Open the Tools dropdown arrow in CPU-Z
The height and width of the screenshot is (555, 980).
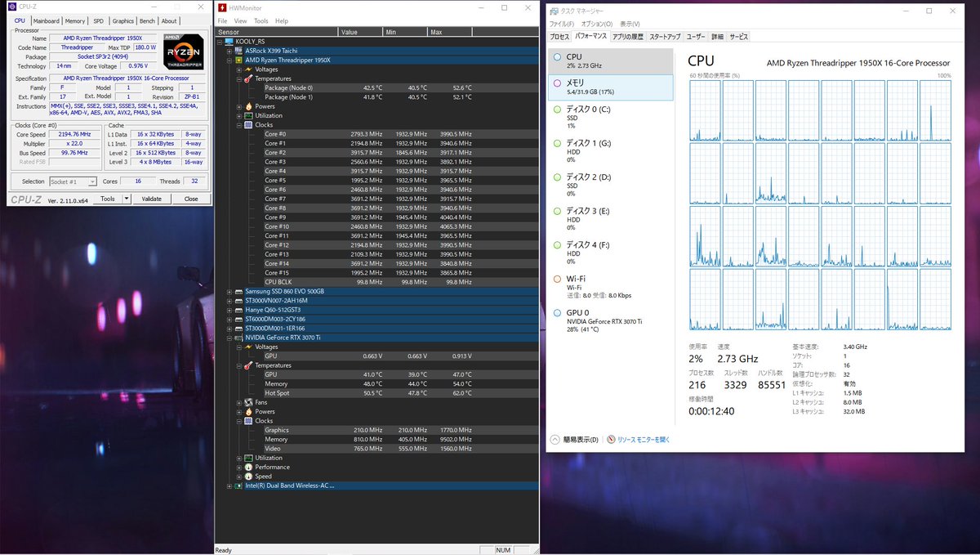click(127, 199)
